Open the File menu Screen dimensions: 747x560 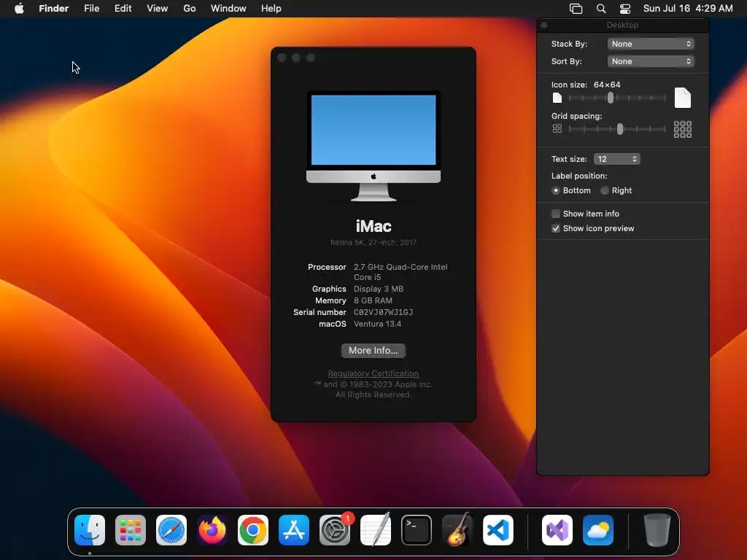pyautogui.click(x=91, y=9)
